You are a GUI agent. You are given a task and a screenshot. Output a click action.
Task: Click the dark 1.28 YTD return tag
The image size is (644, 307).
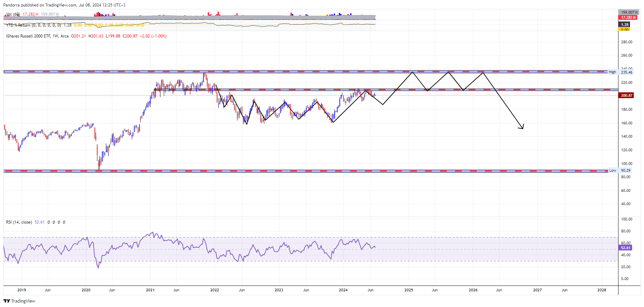[624, 25]
